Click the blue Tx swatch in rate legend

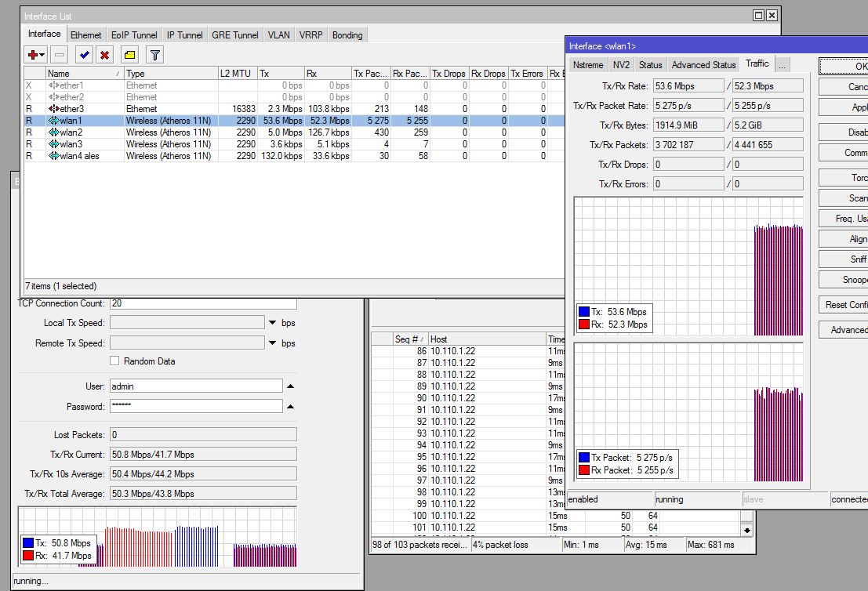583,311
